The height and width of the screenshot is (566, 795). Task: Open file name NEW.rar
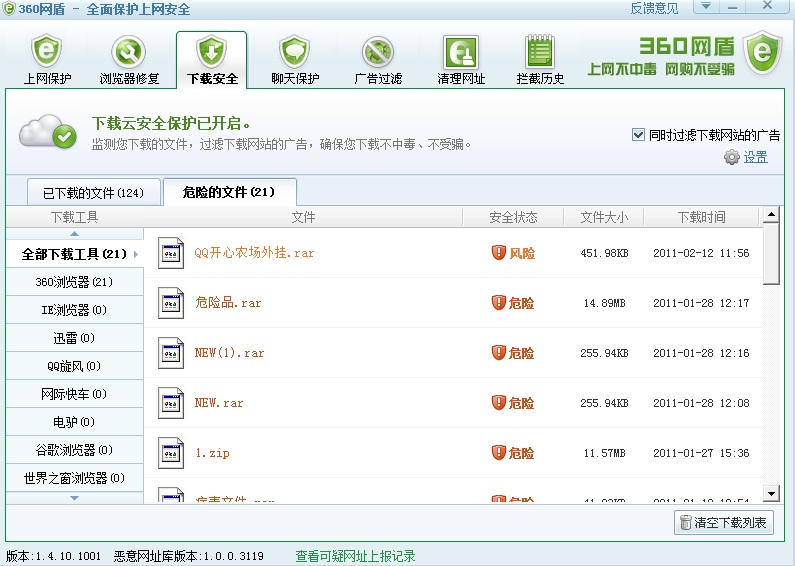coord(219,403)
